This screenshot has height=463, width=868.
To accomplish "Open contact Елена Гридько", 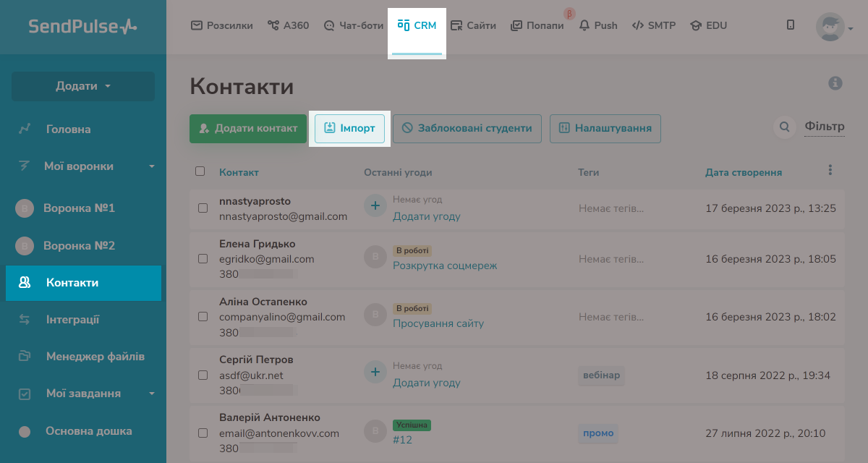I will click(258, 244).
